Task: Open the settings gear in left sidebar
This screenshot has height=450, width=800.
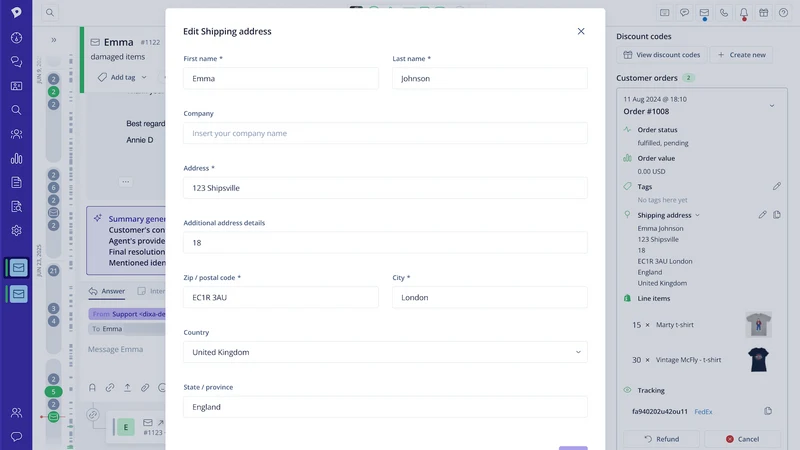Action: [16, 231]
